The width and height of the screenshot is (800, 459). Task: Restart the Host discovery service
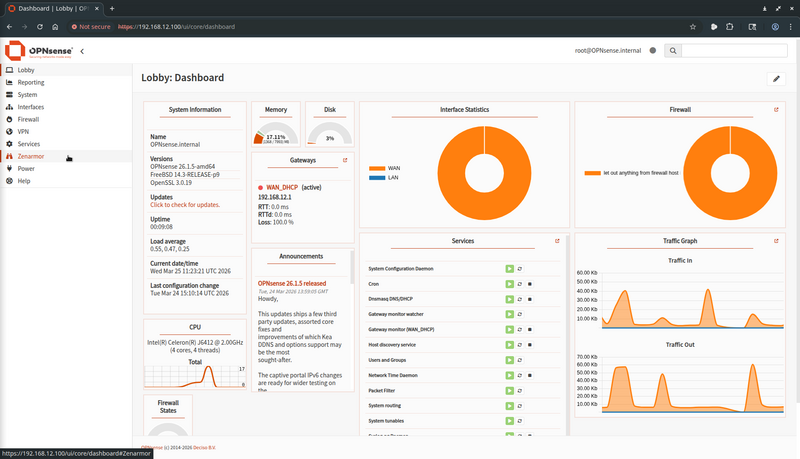coord(520,345)
